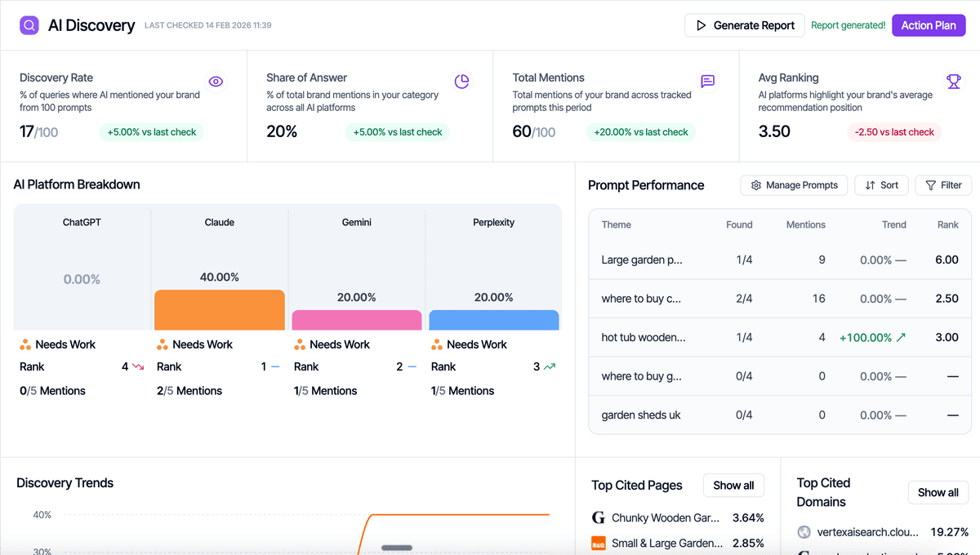The height and width of the screenshot is (555, 980).
Task: Show all Top Cited Pages
Action: click(x=733, y=485)
